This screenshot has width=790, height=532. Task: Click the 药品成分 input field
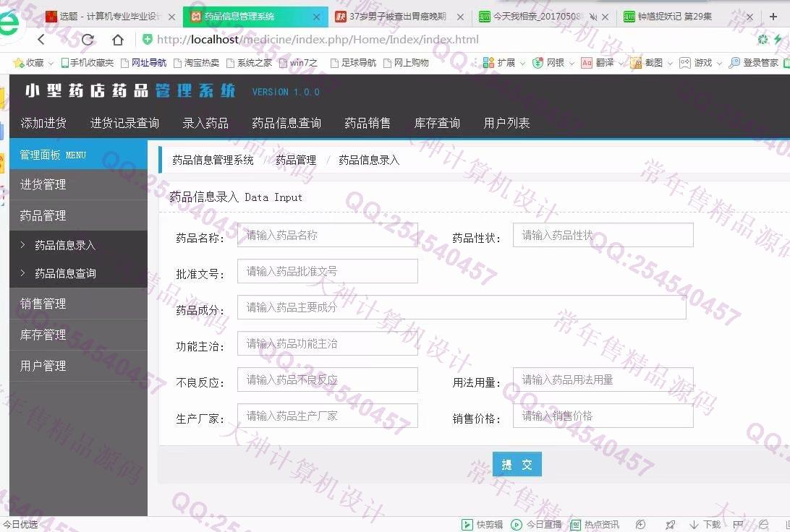click(x=462, y=307)
